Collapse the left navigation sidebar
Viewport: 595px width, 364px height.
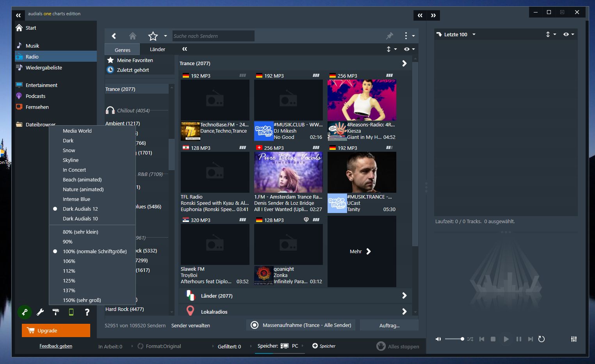pos(18,15)
